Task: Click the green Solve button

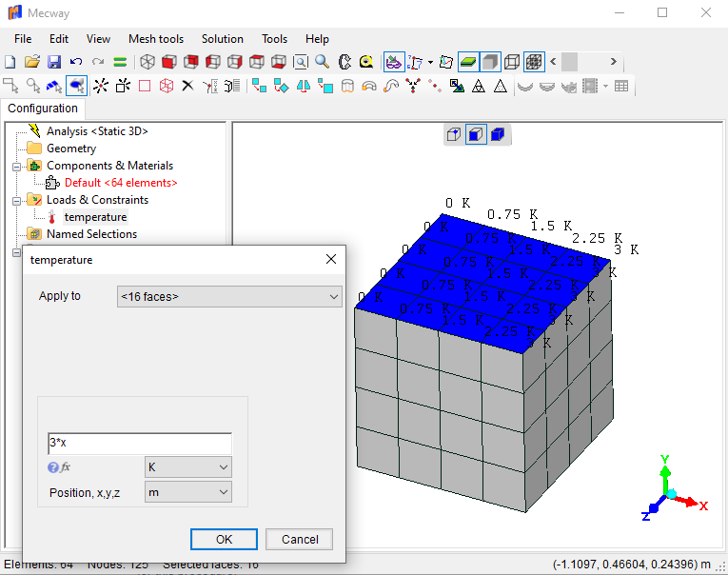Action: [x=120, y=62]
